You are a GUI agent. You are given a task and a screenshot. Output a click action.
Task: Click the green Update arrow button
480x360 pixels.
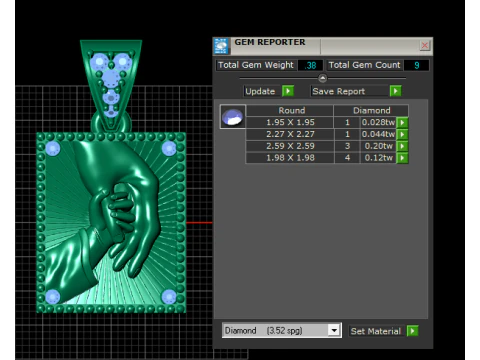pyautogui.click(x=288, y=91)
